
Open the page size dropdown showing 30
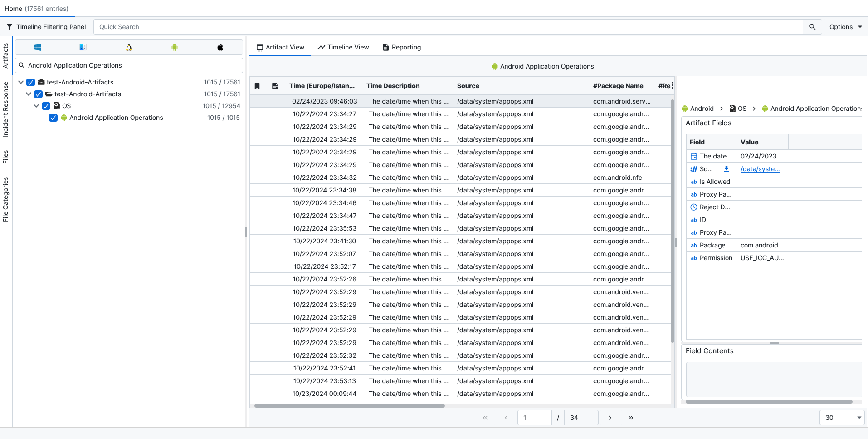pyautogui.click(x=842, y=418)
